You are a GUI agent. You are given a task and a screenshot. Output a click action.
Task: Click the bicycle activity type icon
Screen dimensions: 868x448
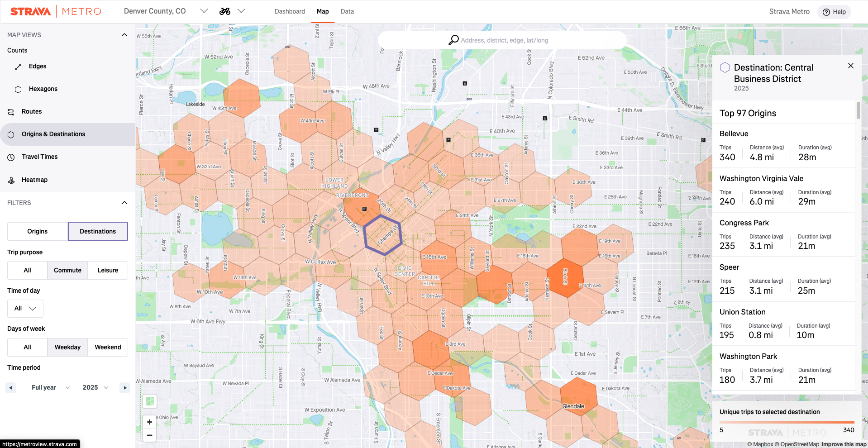click(x=225, y=11)
